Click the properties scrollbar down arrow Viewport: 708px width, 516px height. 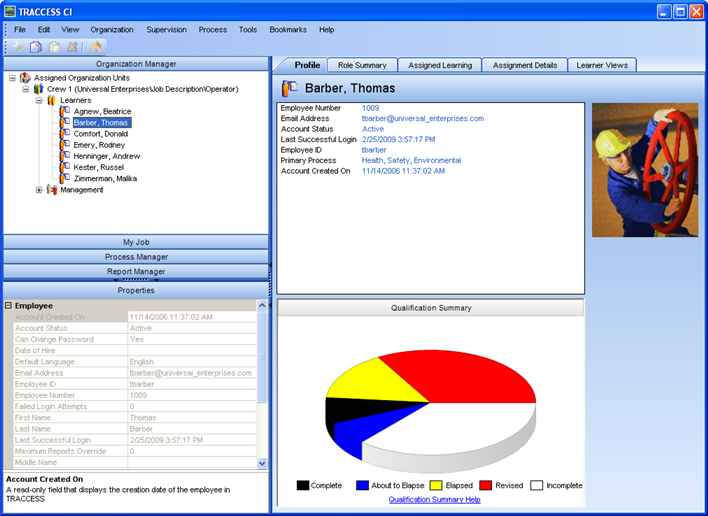point(262,463)
